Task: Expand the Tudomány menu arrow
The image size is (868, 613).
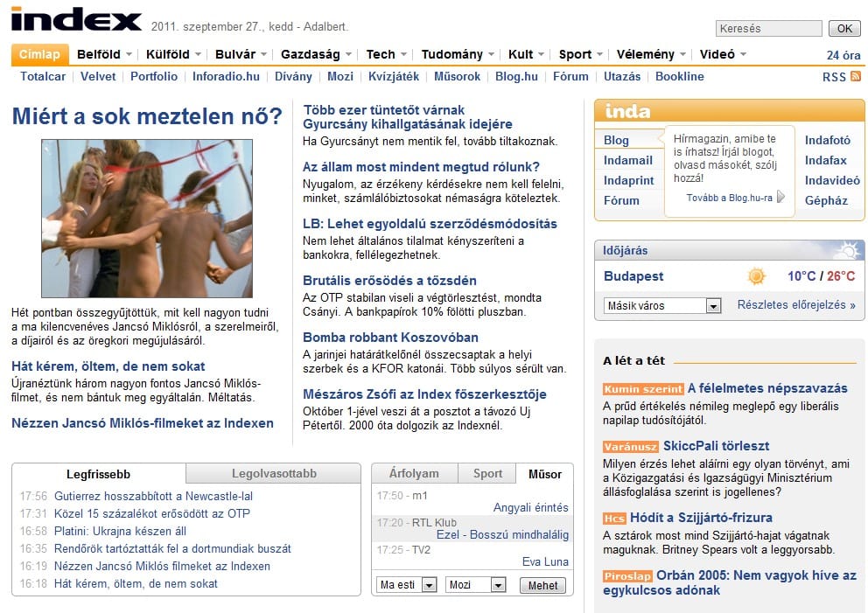Action: pyautogui.click(x=491, y=54)
